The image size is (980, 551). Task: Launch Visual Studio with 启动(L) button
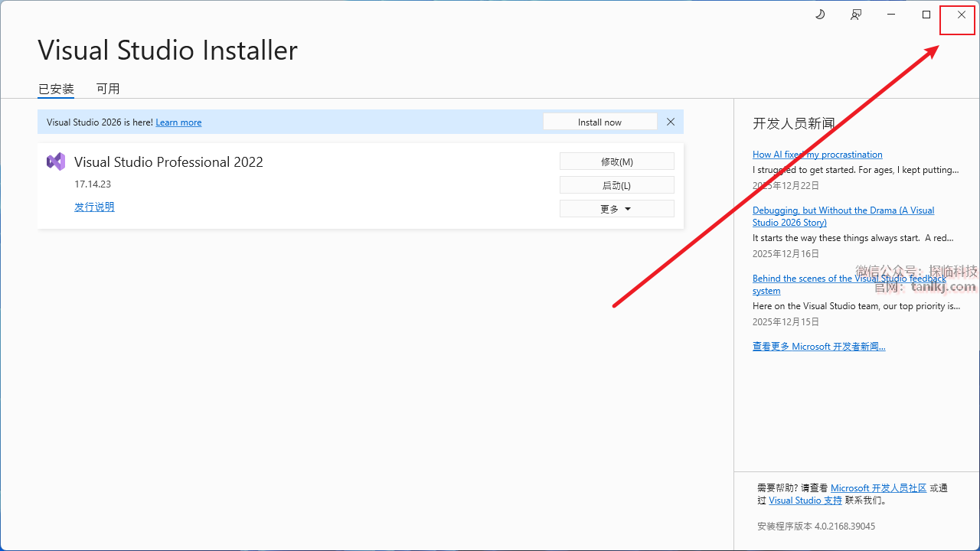(616, 185)
